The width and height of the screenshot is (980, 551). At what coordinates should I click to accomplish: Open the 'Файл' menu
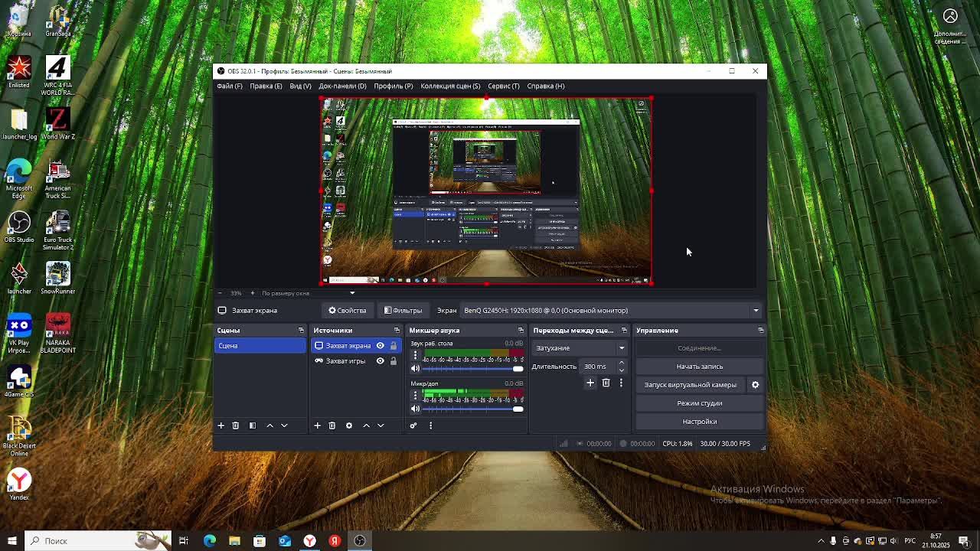coord(229,86)
